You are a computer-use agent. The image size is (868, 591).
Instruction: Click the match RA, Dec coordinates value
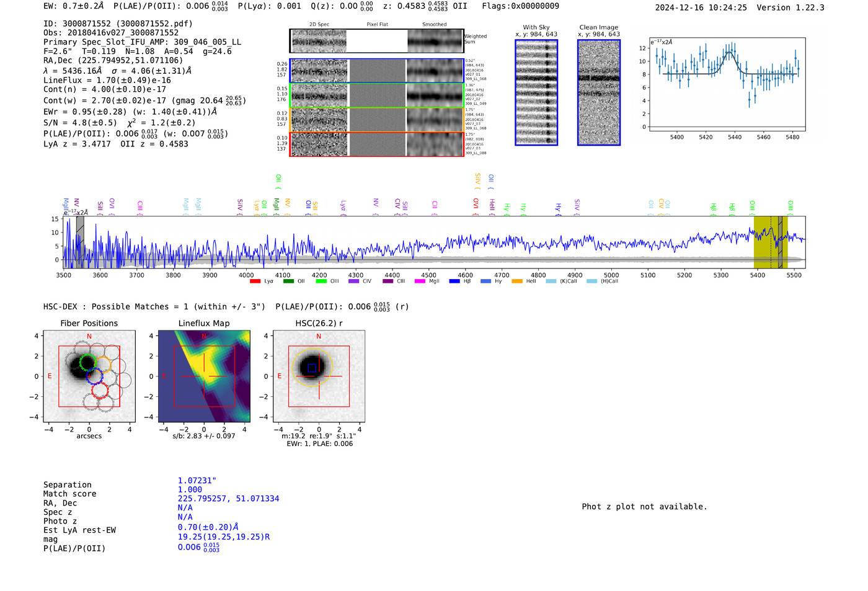[228, 499]
